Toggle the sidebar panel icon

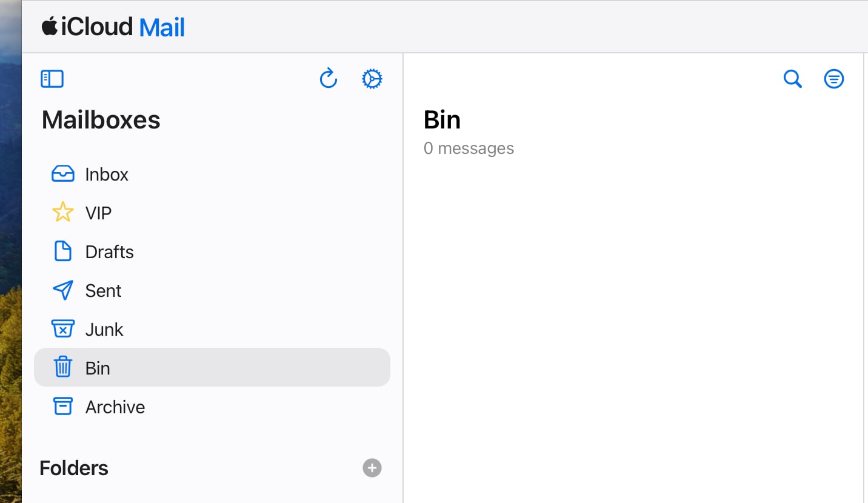tap(52, 79)
